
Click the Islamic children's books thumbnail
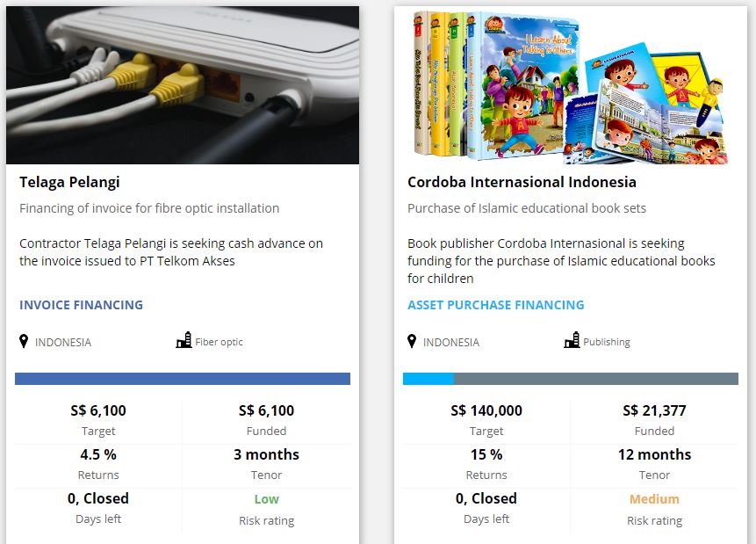coord(571,85)
